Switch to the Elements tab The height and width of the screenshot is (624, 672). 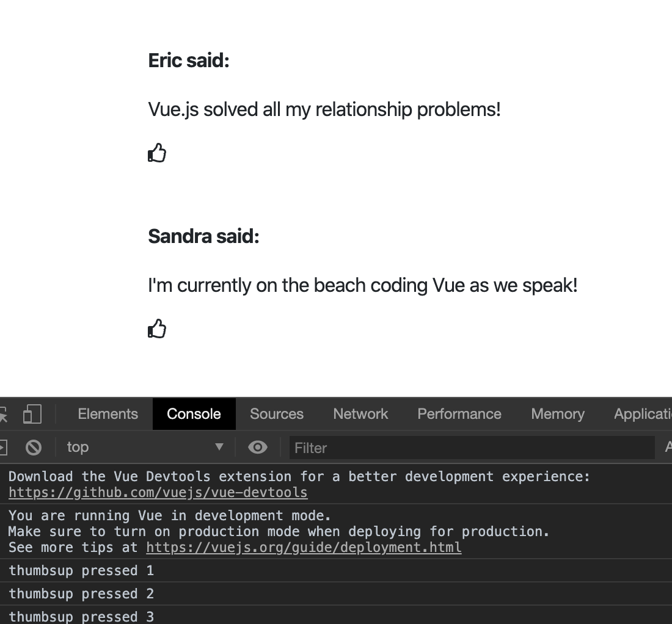tap(108, 414)
